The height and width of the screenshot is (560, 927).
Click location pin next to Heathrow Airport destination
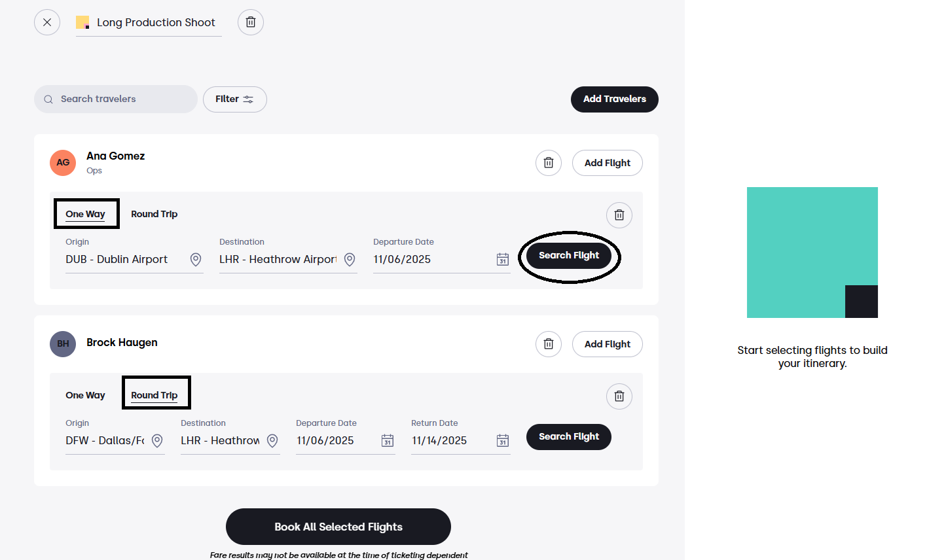click(x=350, y=260)
